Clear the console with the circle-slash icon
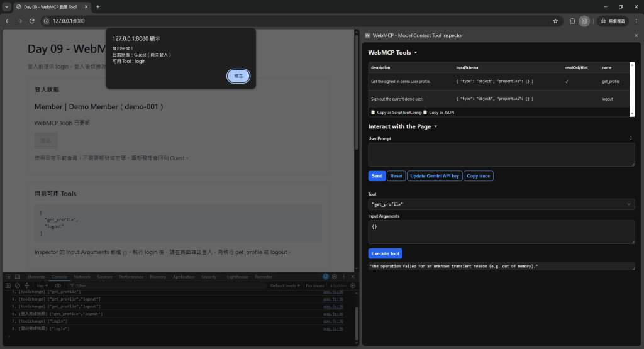 17,285
